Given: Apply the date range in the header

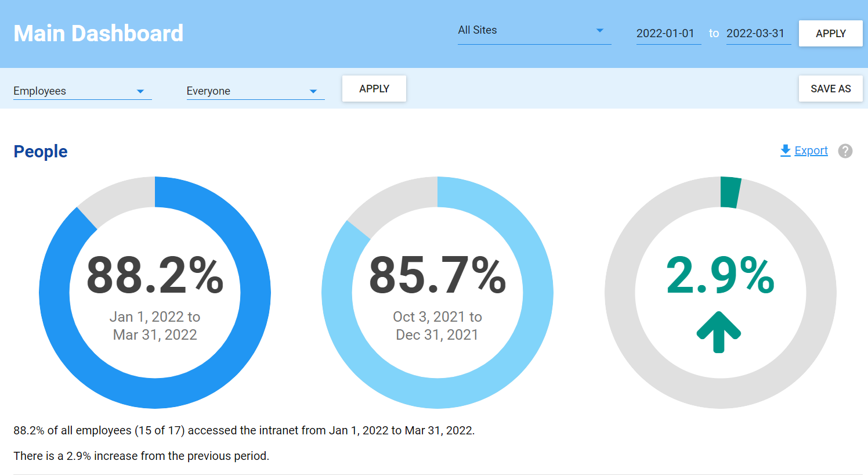Looking at the screenshot, I should (830, 34).
